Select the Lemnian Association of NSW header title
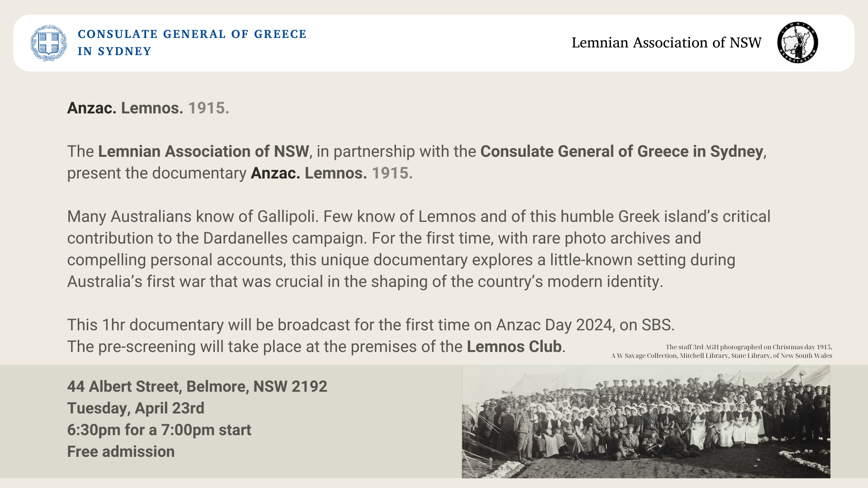The image size is (868, 488). click(x=666, y=42)
